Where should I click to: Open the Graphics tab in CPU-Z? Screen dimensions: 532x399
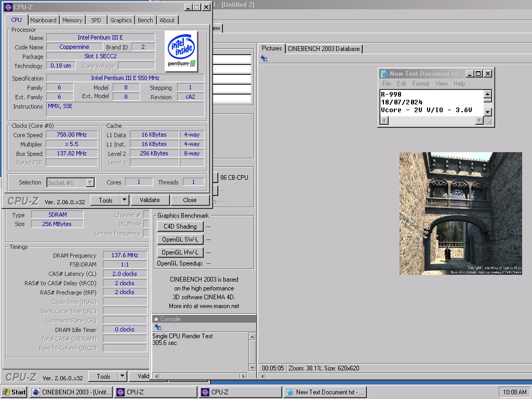pyautogui.click(x=121, y=20)
